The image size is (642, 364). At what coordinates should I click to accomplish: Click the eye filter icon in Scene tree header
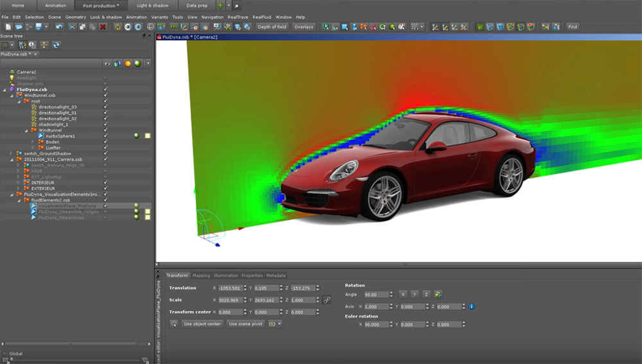point(107,64)
